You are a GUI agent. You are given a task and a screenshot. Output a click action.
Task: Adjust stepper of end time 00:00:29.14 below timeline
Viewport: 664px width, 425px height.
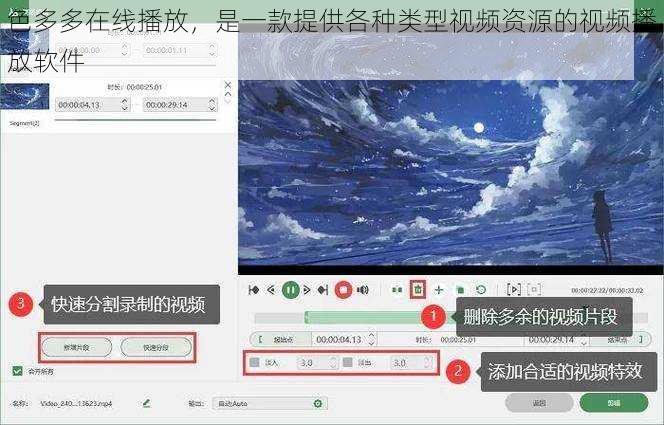pyautogui.click(x=584, y=339)
